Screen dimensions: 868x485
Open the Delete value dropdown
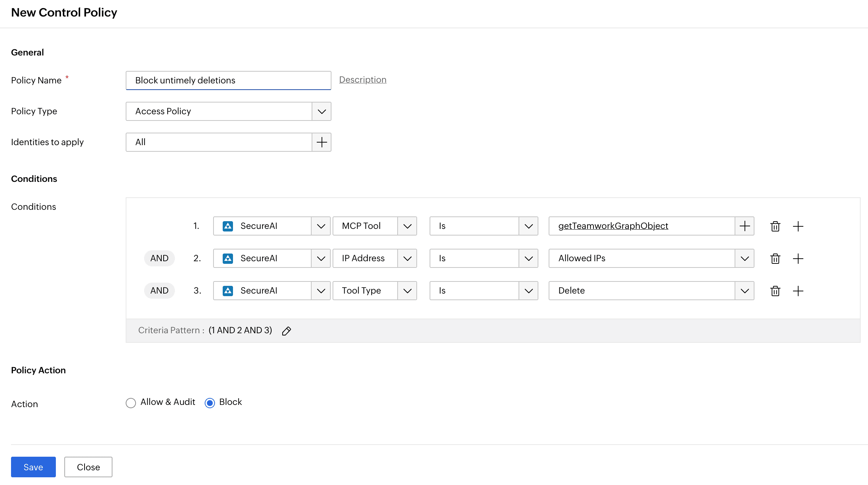pyautogui.click(x=745, y=291)
